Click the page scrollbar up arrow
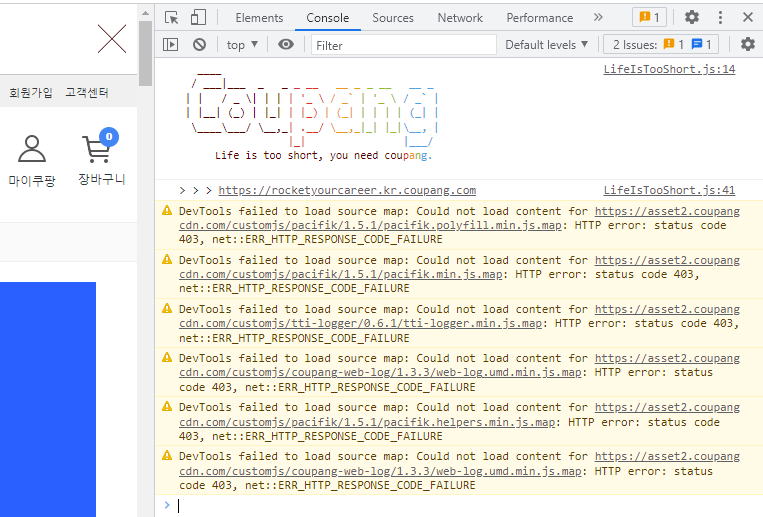This screenshot has height=517, width=763. click(x=145, y=13)
